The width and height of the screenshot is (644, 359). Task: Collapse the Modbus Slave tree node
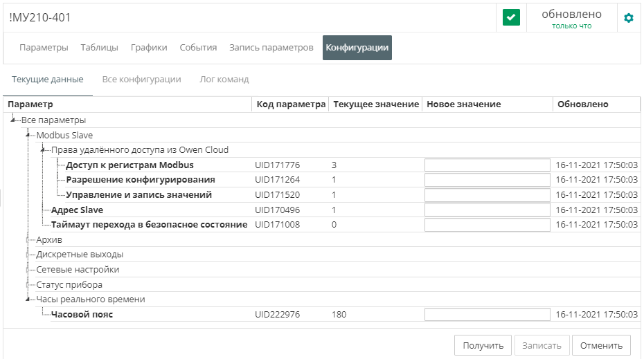(28, 136)
